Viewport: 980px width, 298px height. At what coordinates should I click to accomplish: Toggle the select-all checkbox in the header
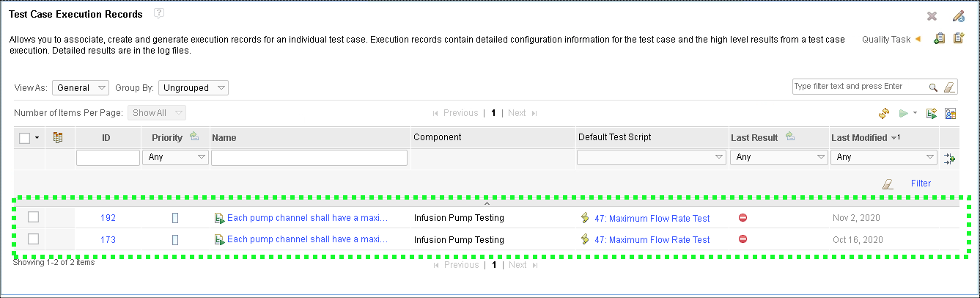click(25, 138)
